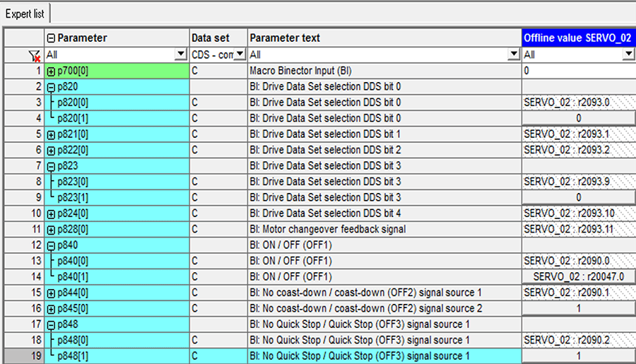Viewport: 636px width, 364px height.
Task: Click the p840[1] parameter cell
Action: pos(117,277)
